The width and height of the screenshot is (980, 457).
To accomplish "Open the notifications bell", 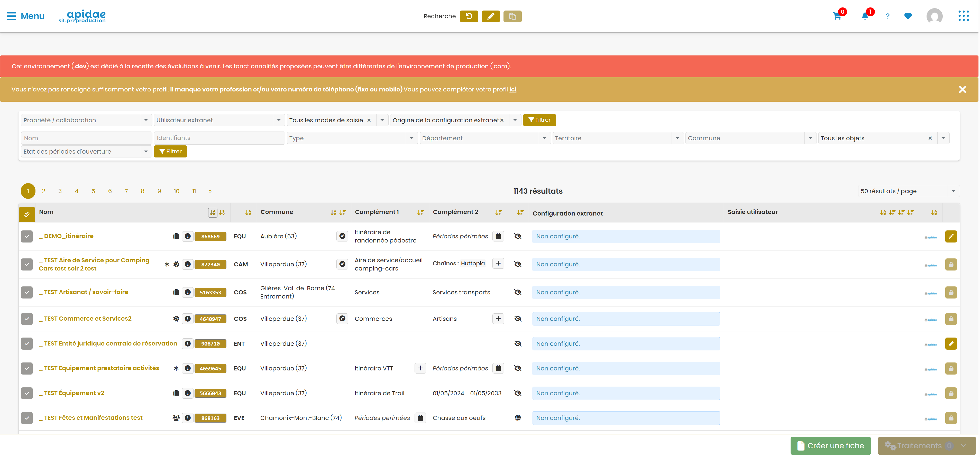I will tap(865, 16).
